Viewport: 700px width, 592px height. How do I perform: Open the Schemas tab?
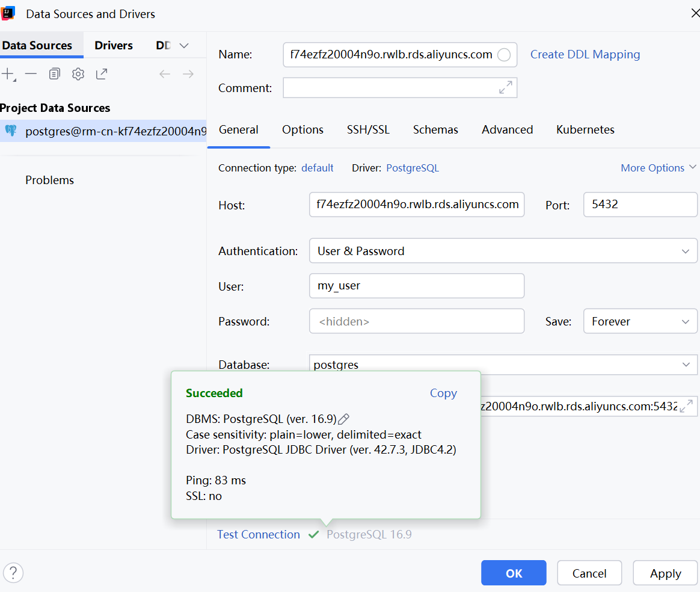tap(435, 129)
